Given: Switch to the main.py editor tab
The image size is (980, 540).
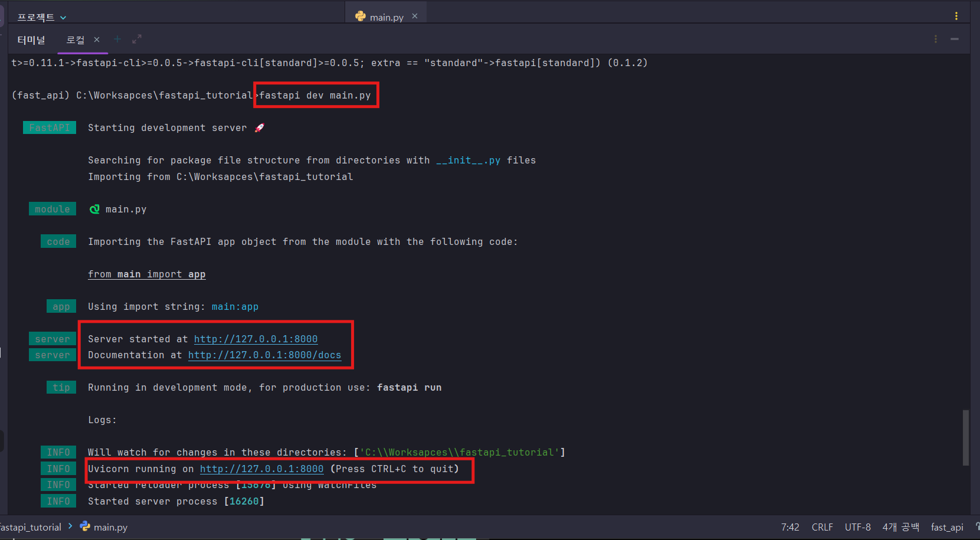Looking at the screenshot, I should point(386,17).
